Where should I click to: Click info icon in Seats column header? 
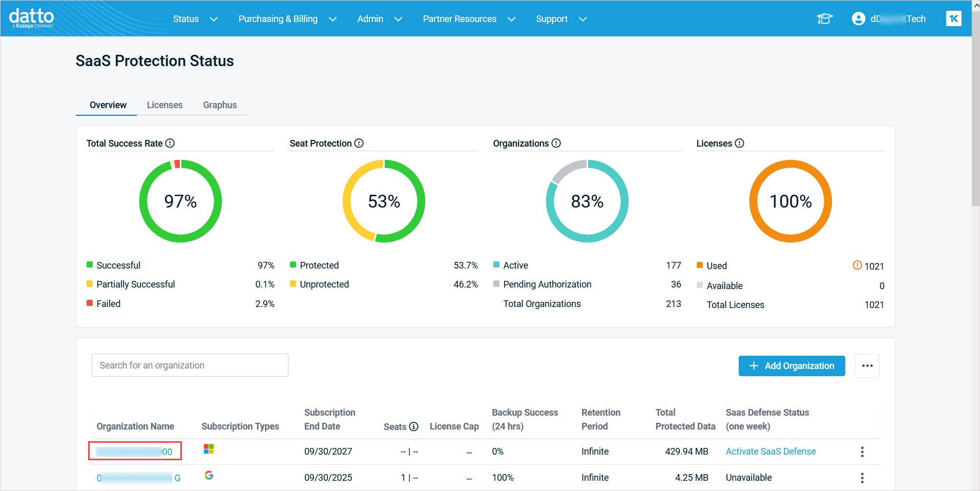point(414,426)
